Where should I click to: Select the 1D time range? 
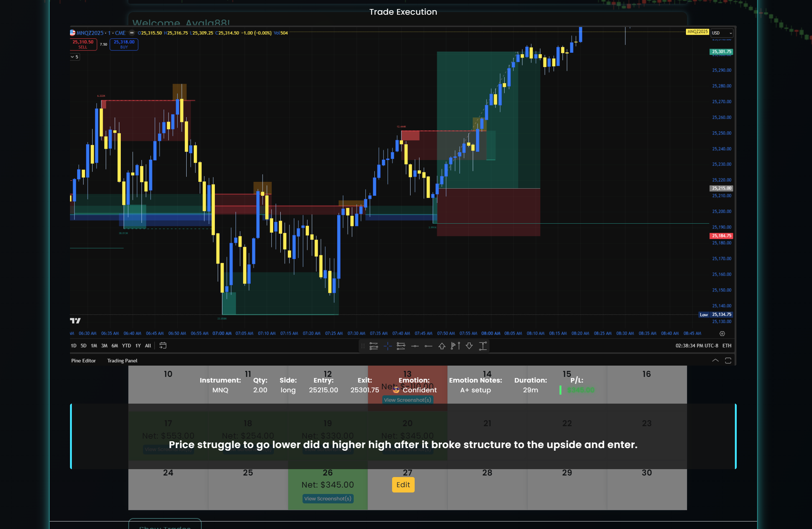coord(73,346)
